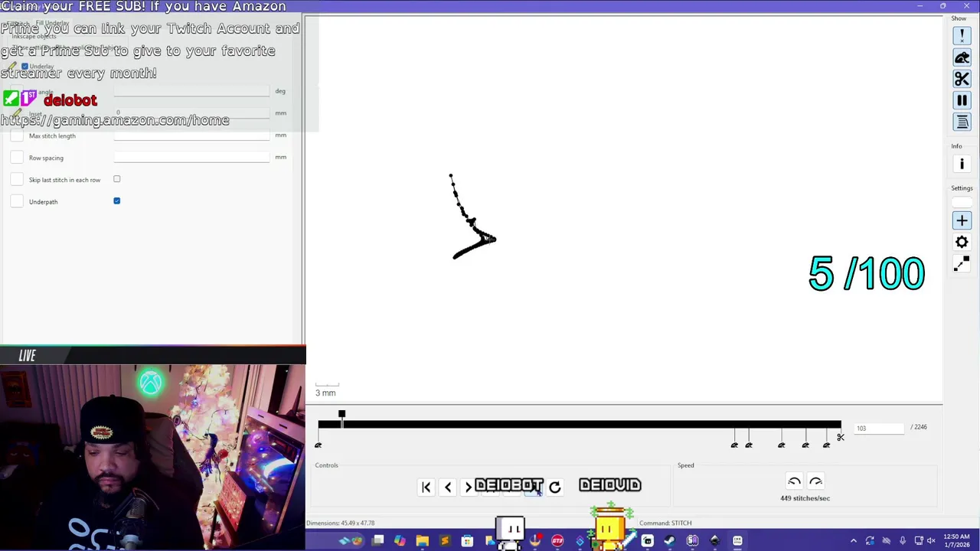980x551 pixels.
Task: Open Microsoft Store from taskbar
Action: click(x=467, y=541)
